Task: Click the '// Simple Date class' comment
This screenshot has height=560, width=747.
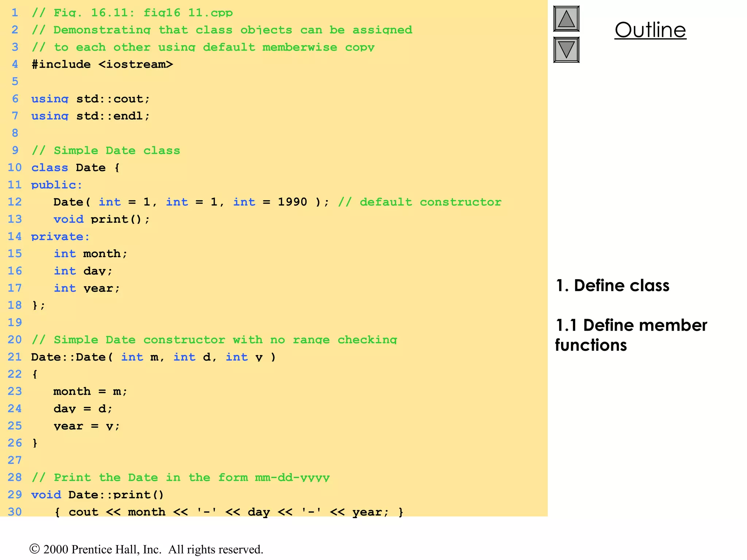Action: (106, 151)
